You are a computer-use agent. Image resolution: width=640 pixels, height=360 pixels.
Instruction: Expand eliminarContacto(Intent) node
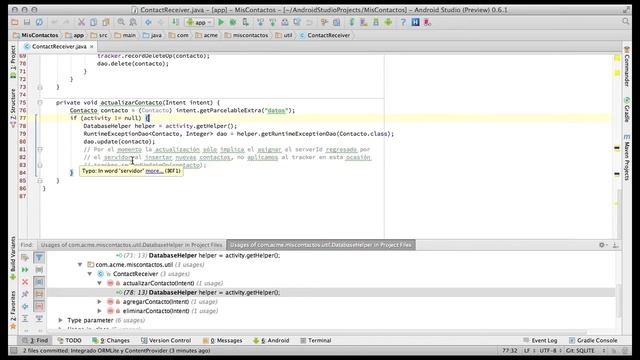[100, 311]
